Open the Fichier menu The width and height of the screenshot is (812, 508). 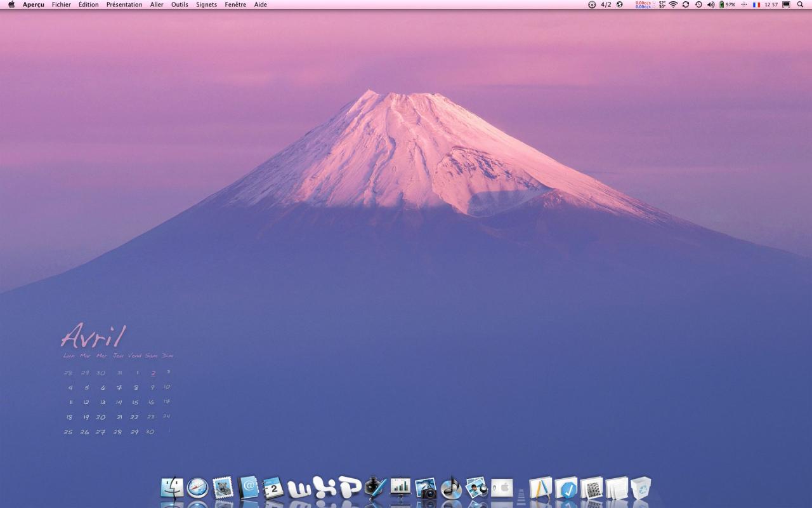[x=62, y=4]
